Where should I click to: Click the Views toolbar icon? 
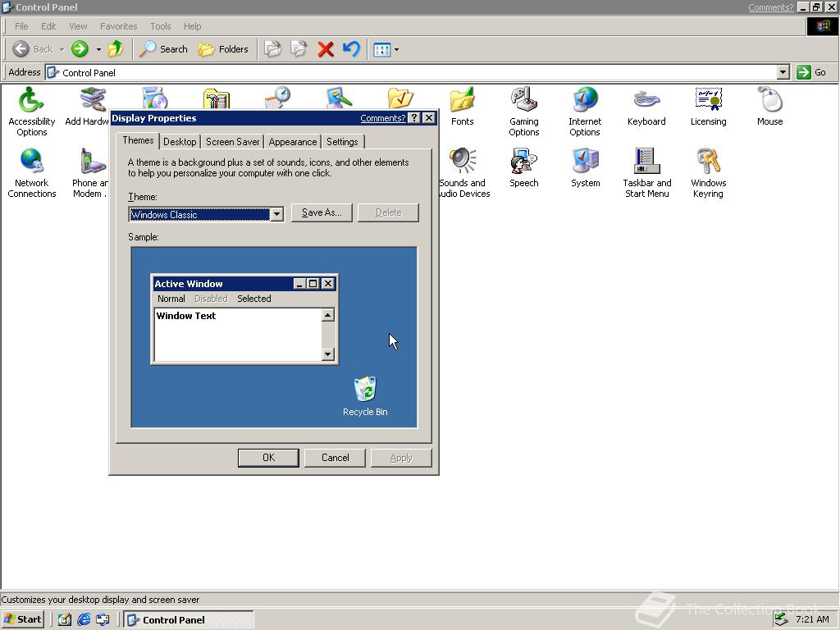point(382,49)
